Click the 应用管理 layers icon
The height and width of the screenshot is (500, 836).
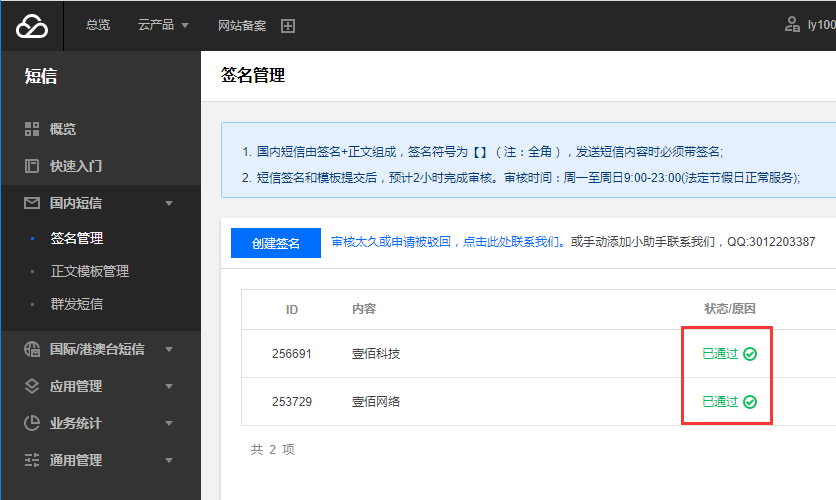pos(31,386)
